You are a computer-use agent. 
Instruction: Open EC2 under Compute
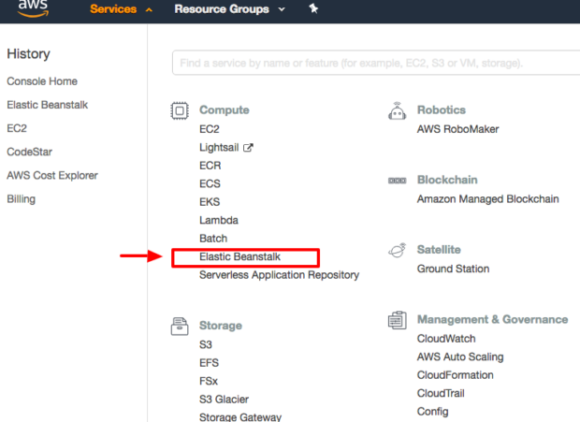click(x=209, y=129)
